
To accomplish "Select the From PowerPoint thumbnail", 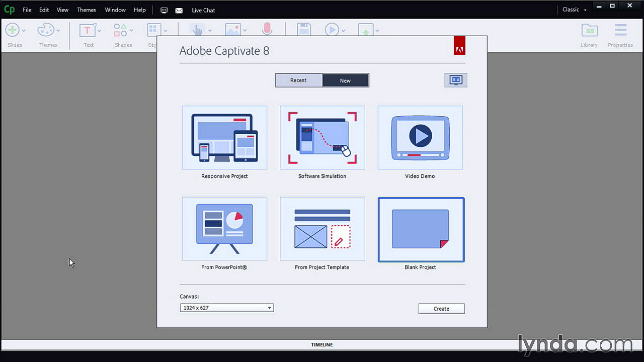I will (224, 229).
